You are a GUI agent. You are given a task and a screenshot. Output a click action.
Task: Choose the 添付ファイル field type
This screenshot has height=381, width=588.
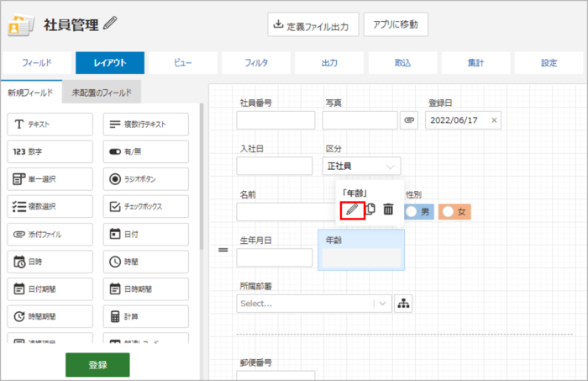50,234
